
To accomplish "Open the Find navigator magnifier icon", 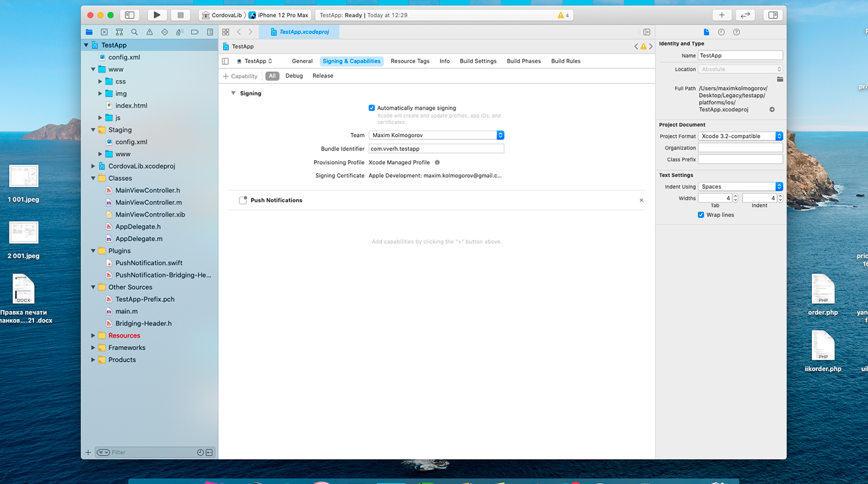I will coord(134,32).
